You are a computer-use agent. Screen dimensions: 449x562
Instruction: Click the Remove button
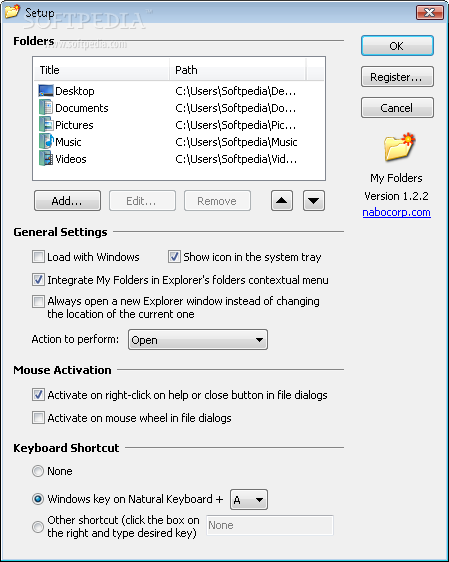(x=217, y=200)
